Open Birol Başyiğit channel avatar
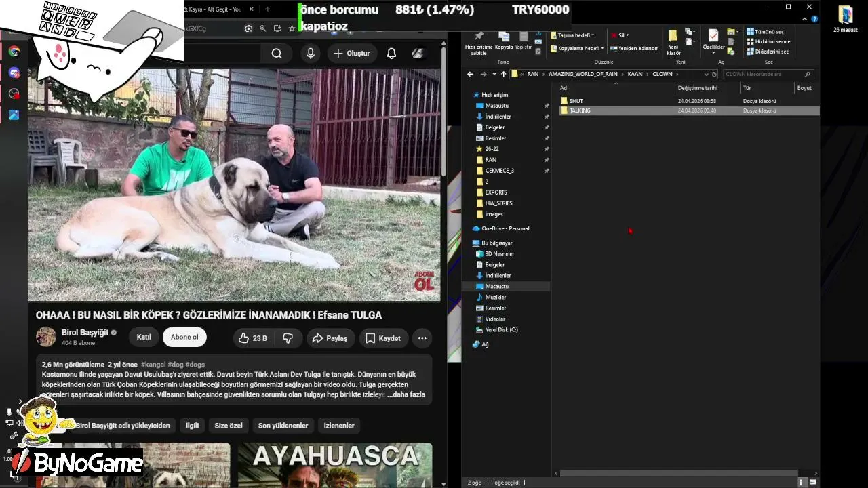868x488 pixels. [x=46, y=337]
